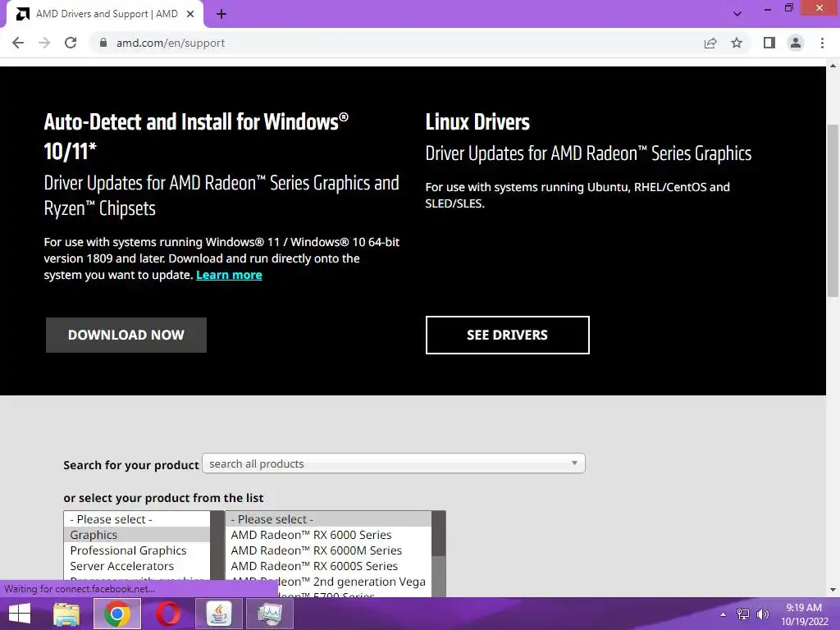Click the address bar showing amd.com/en/support
The image size is (840, 630).
(396, 43)
